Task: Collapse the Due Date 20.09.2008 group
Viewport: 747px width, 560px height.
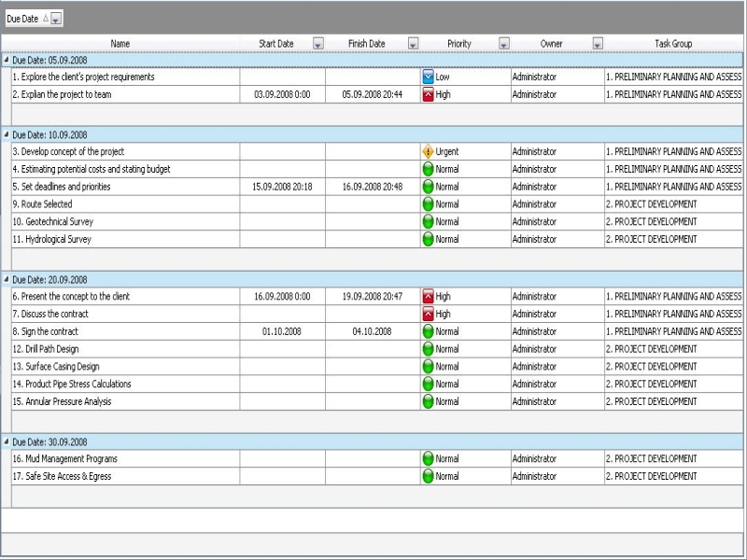Action: pos(7,279)
